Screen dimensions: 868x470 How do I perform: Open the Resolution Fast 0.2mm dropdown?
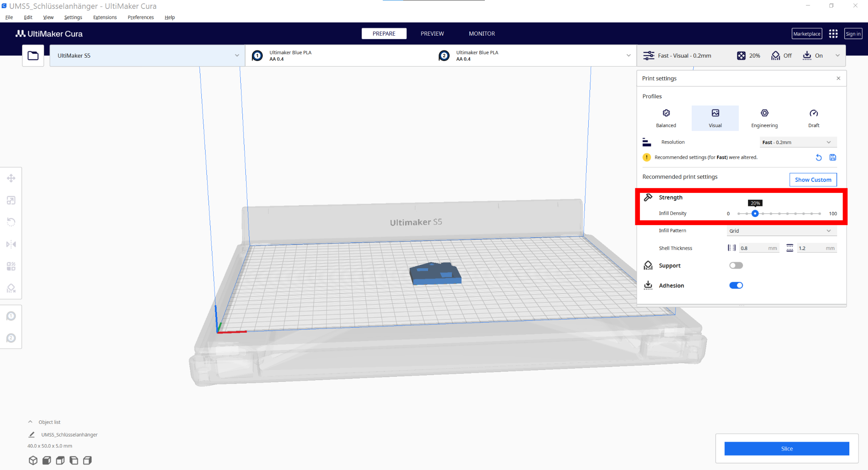coord(798,142)
